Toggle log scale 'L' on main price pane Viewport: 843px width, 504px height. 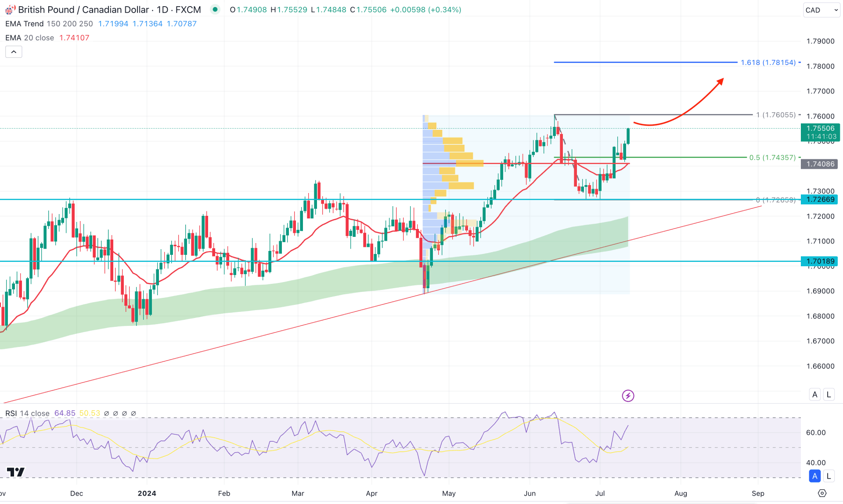click(x=829, y=394)
